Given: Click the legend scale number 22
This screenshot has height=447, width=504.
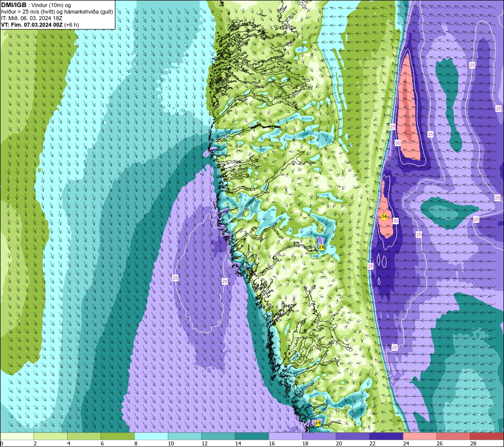Looking at the screenshot, I should click(372, 443).
